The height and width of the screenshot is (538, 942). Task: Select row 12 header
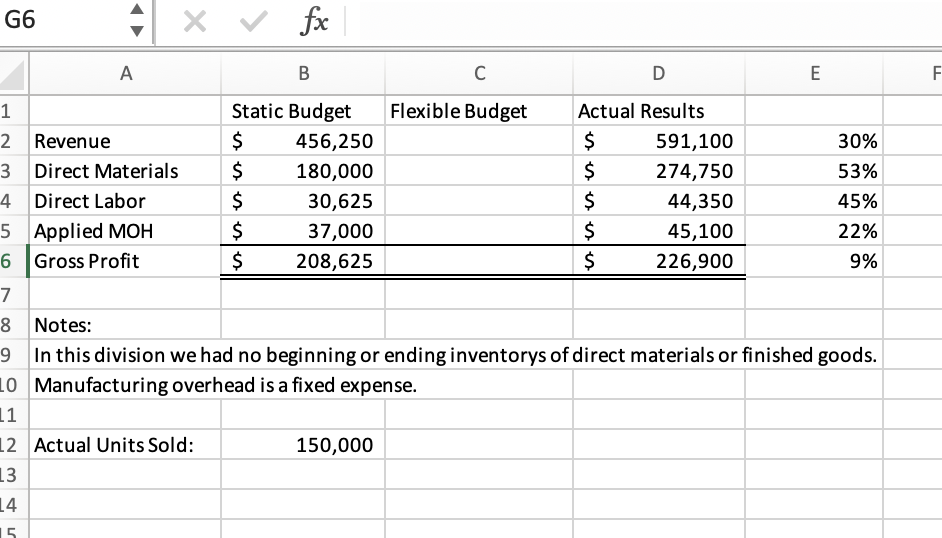pyautogui.click(x=13, y=445)
